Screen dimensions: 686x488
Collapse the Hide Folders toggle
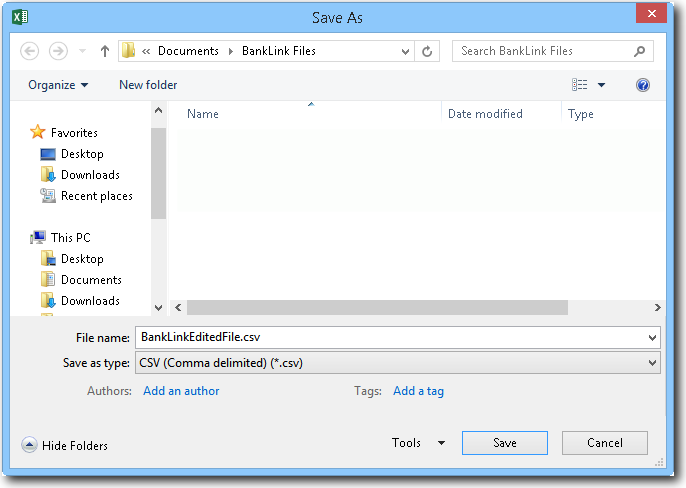65,445
